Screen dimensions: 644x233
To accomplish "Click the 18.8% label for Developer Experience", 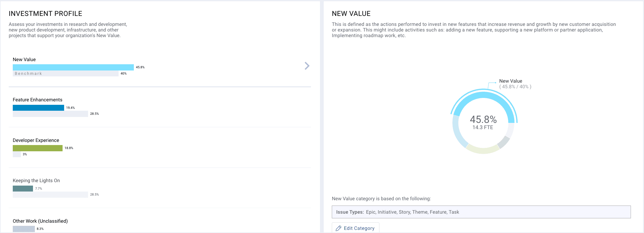I will coord(69,148).
